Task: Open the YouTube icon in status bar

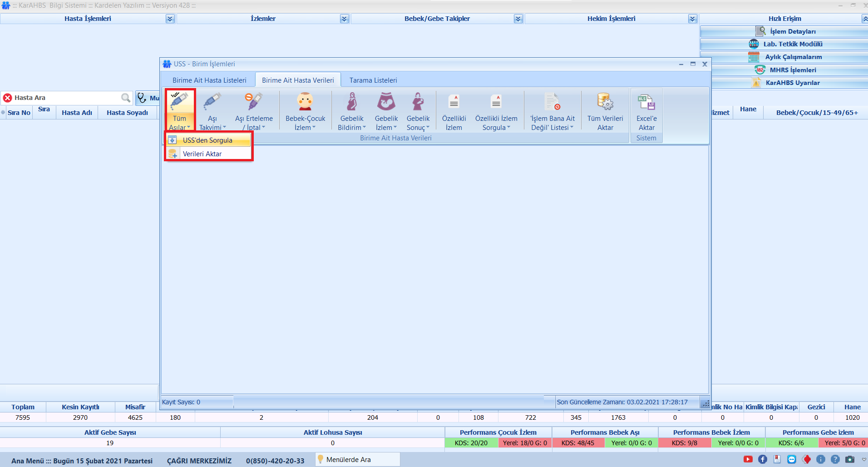Action: [x=748, y=459]
